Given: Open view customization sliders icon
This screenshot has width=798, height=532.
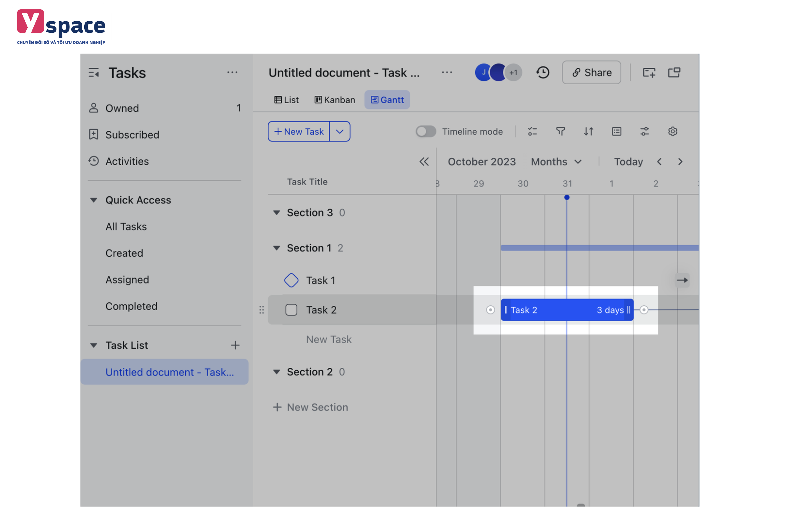Looking at the screenshot, I should point(645,131).
